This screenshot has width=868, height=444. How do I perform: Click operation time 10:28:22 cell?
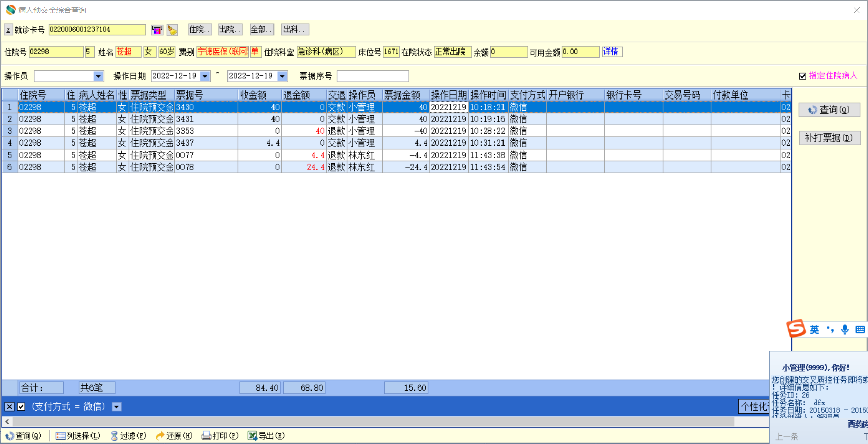488,131
